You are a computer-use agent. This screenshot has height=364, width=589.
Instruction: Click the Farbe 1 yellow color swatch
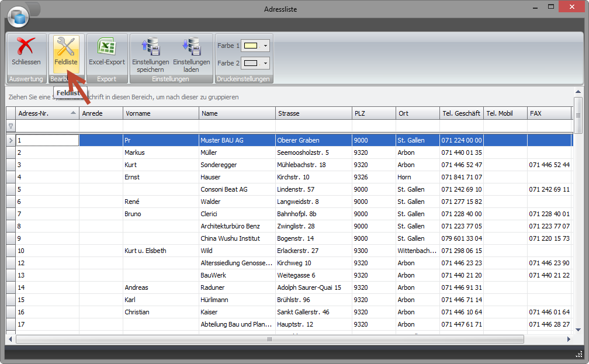251,46
